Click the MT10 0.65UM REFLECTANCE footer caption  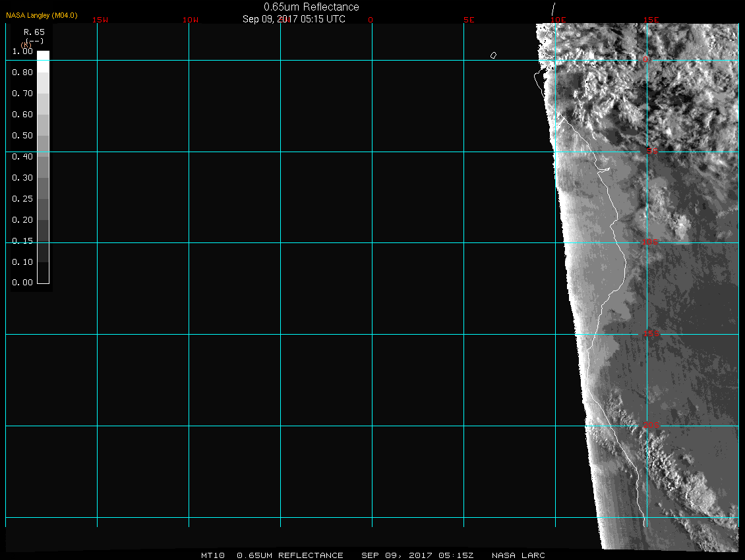click(272, 555)
